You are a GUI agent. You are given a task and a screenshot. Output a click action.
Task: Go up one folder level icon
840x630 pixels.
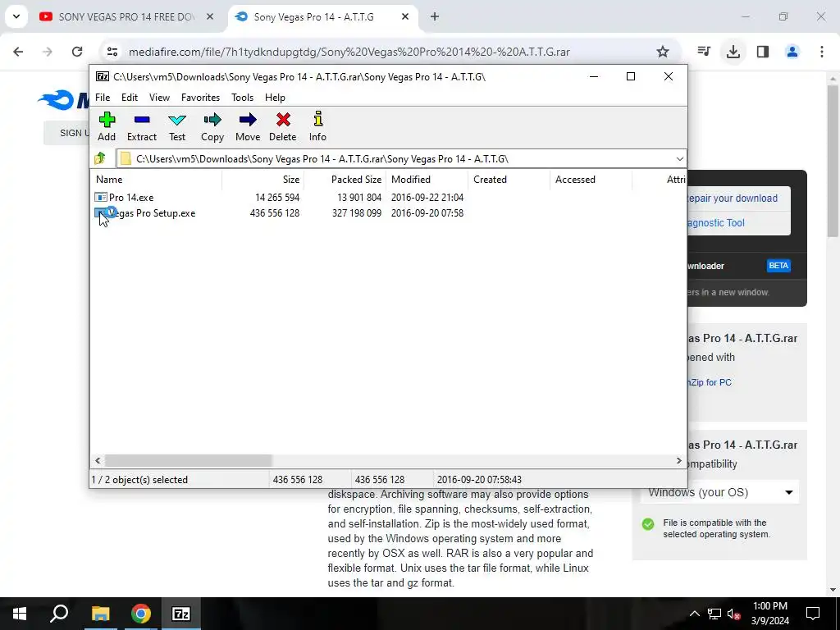pyautogui.click(x=100, y=158)
